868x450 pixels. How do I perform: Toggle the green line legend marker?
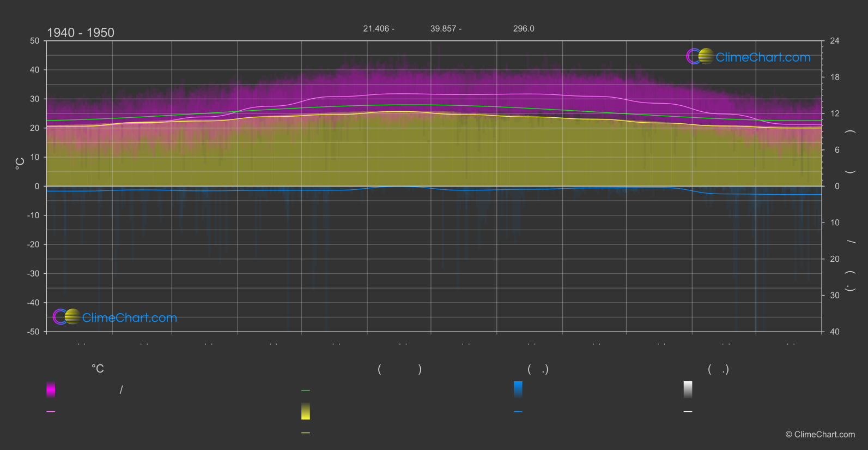click(306, 391)
